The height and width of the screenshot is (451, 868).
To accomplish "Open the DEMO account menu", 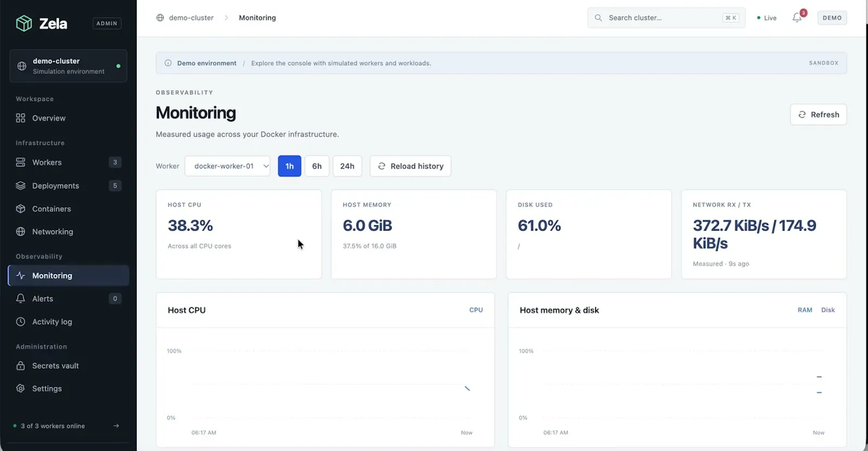I will click(832, 18).
